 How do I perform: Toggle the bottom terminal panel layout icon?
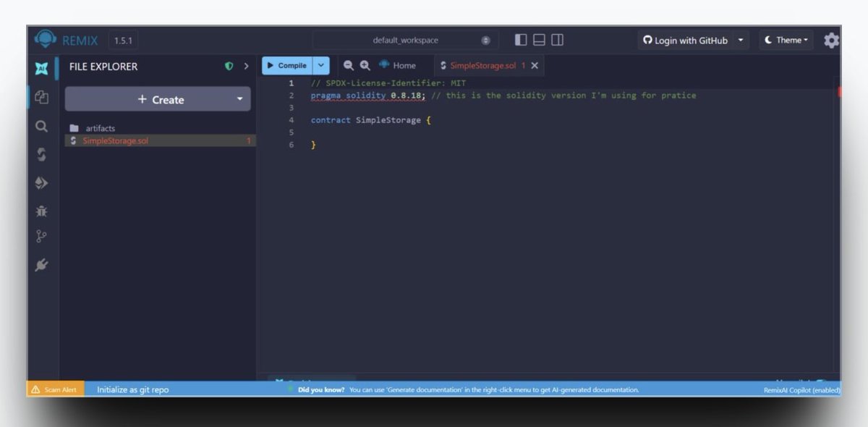click(540, 40)
